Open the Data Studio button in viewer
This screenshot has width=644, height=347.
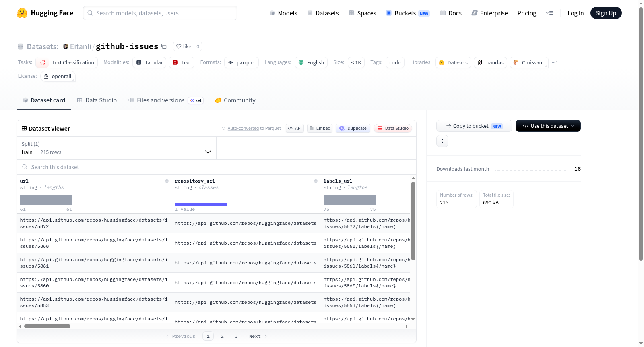393,128
